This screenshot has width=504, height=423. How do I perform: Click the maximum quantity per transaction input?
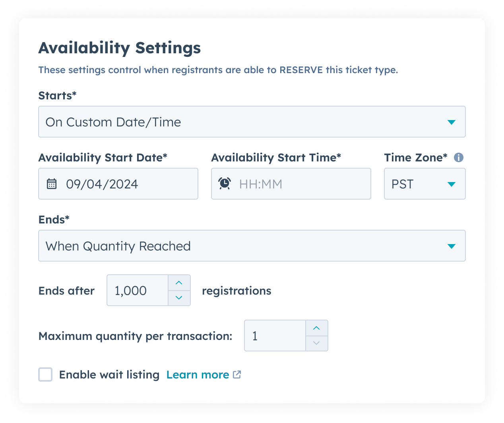tap(274, 335)
